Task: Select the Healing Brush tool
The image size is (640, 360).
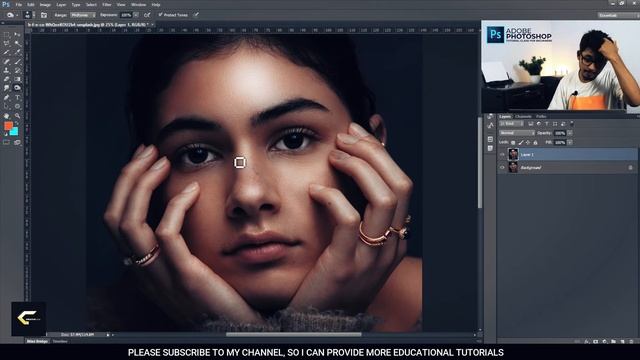Action: tap(7, 61)
